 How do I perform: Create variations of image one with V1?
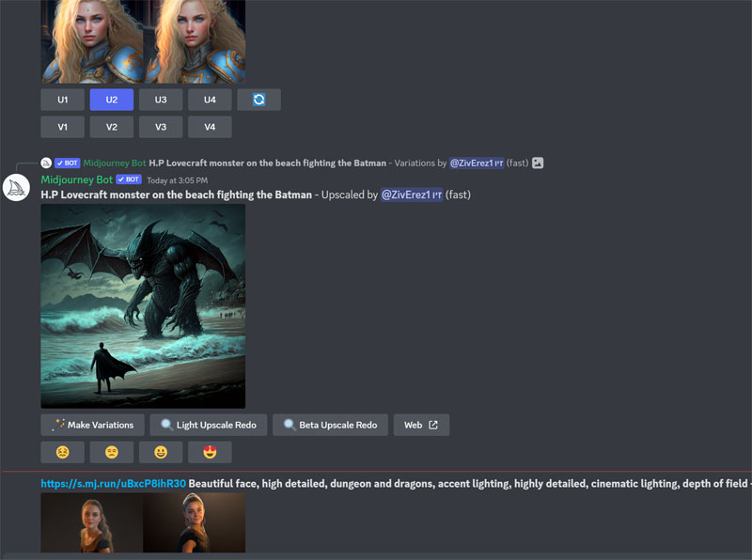click(62, 127)
